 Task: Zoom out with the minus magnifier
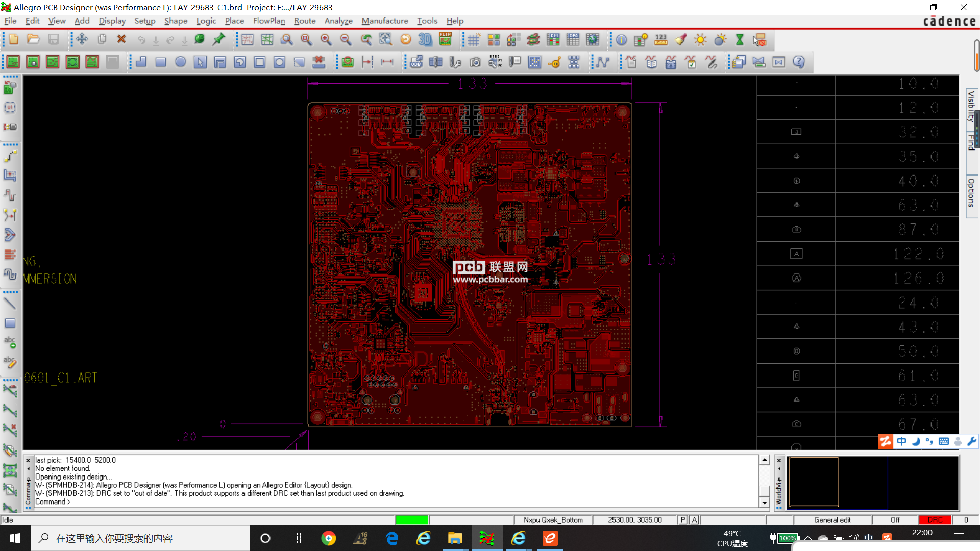click(346, 40)
